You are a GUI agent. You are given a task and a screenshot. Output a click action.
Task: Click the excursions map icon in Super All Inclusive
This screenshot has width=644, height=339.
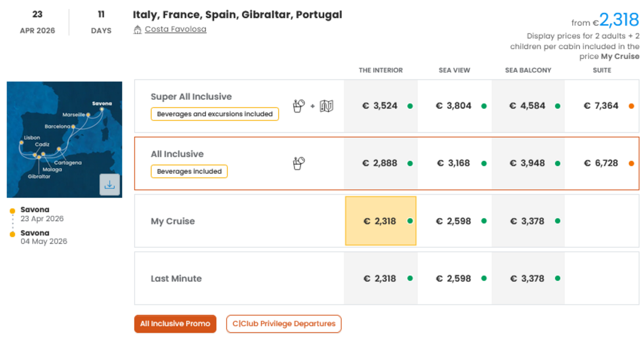326,106
